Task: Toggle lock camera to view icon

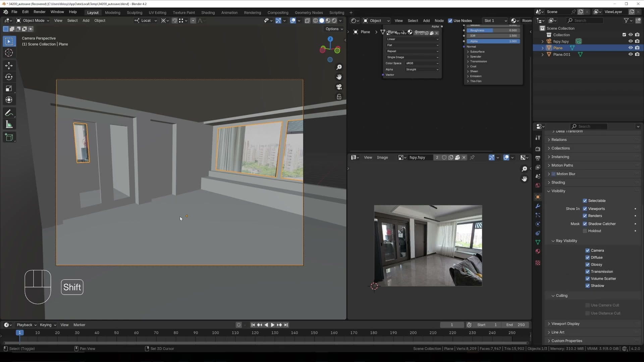Action: point(339,97)
